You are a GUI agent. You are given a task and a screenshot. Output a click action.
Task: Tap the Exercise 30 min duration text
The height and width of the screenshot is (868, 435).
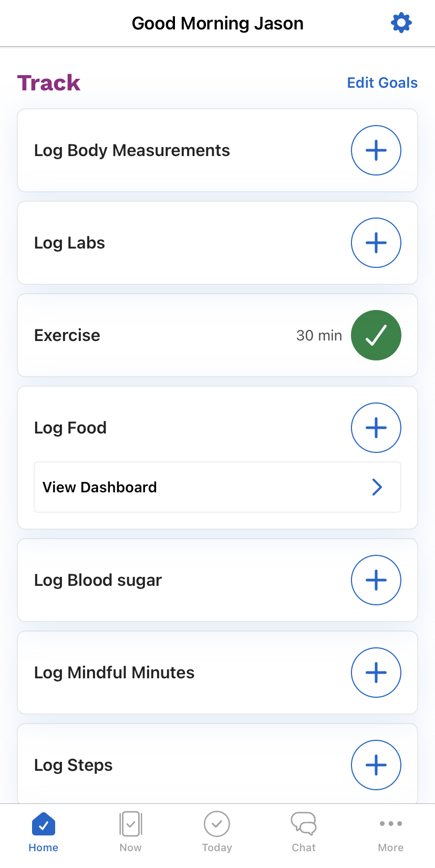coord(319,335)
